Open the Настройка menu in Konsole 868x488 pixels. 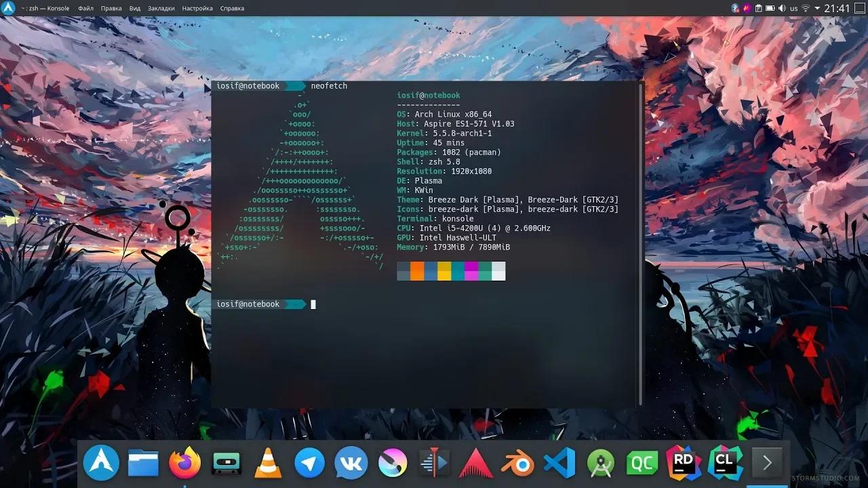click(197, 8)
